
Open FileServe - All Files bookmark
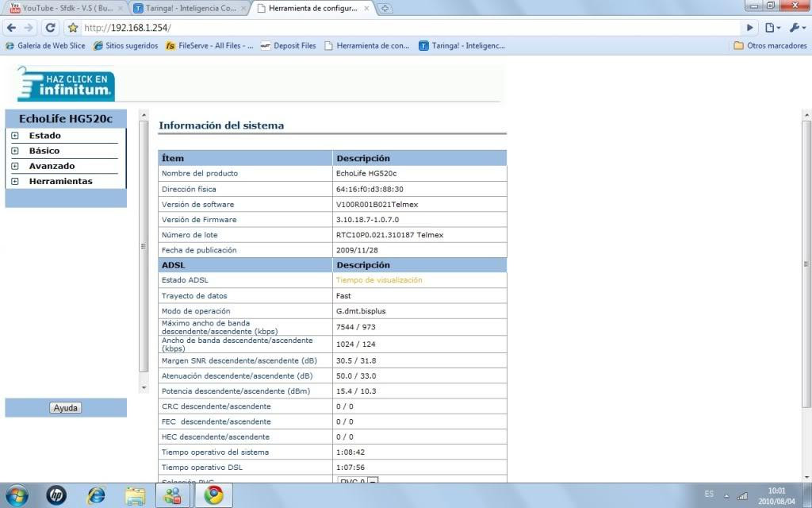[209, 45]
